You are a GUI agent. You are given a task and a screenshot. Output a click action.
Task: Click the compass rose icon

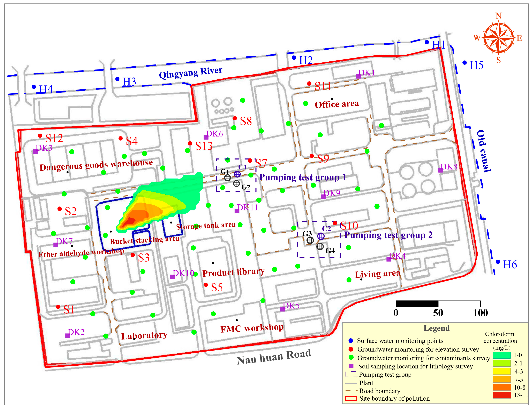coord(498,38)
